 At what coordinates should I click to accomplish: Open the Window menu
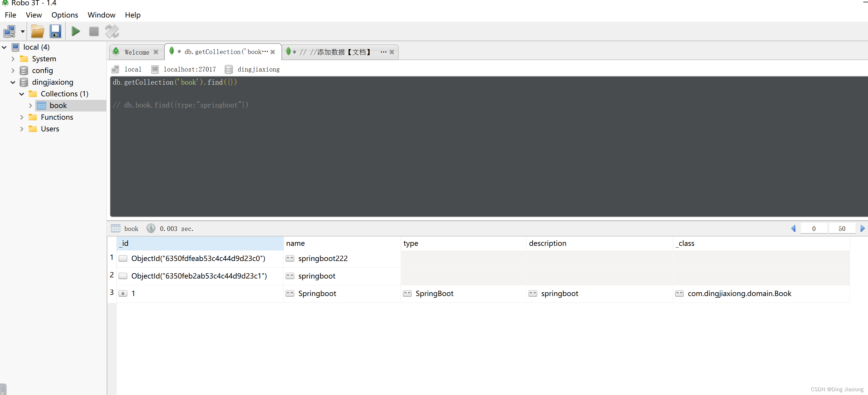coord(101,15)
